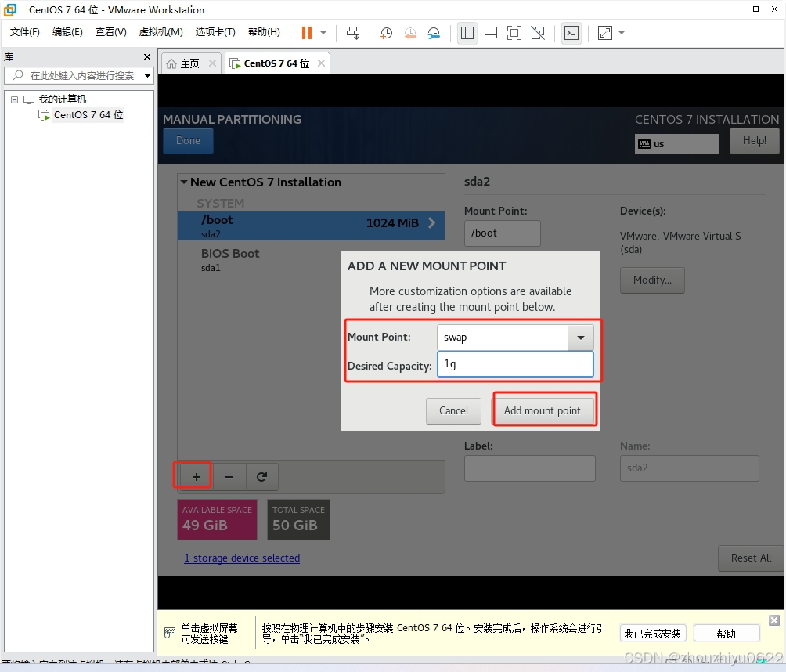Click Desired Capacity input field

click(x=515, y=364)
